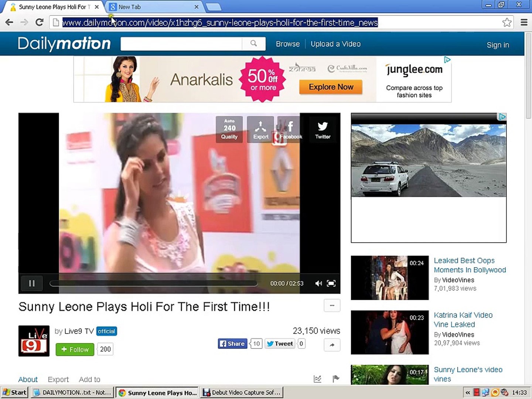Seek in the video progress bar
The width and height of the screenshot is (532, 399).
153,283
